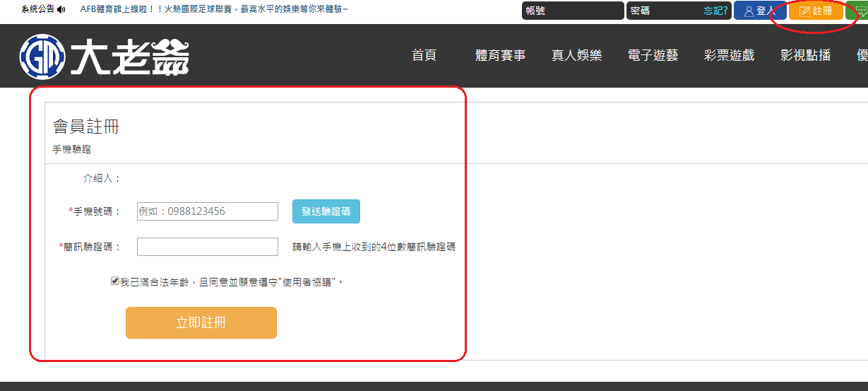Screen dimensions: 868x391
Task: Focus the 密碼 password input field
Action: point(664,11)
